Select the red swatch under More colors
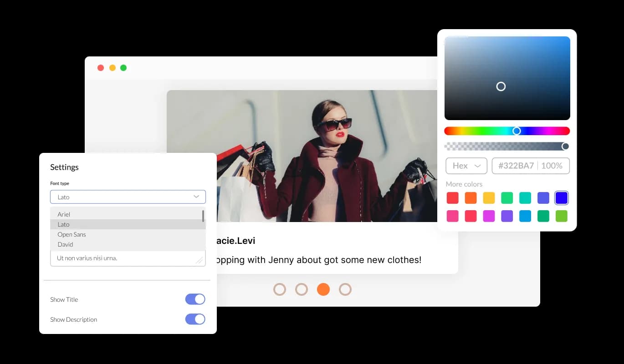624x364 pixels. [x=452, y=197]
